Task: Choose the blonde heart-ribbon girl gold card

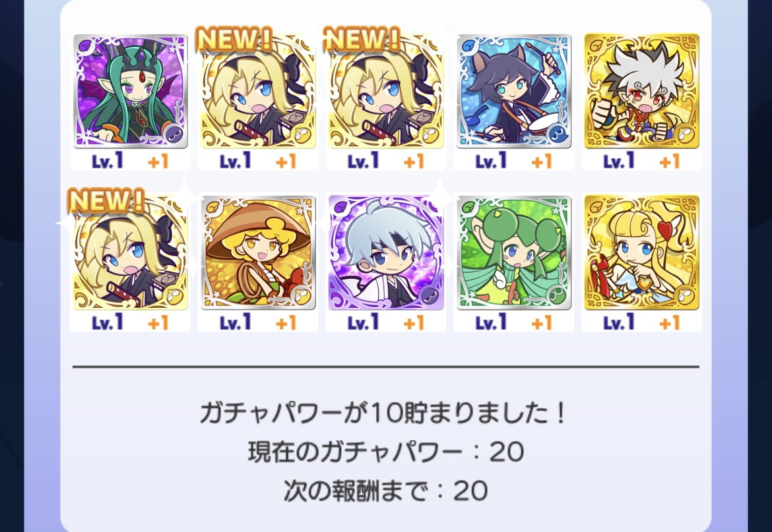Action: 641,252
